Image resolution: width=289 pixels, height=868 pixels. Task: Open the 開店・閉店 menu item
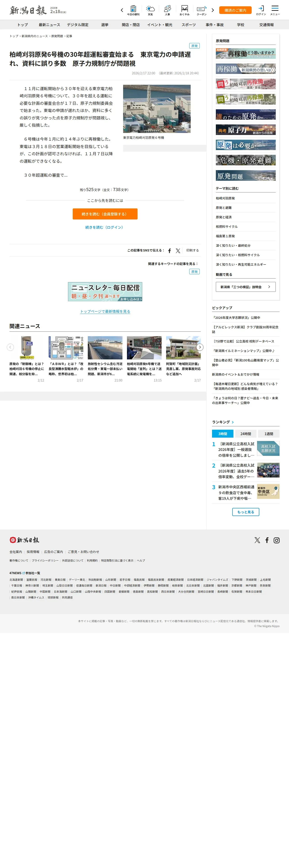coord(131,25)
